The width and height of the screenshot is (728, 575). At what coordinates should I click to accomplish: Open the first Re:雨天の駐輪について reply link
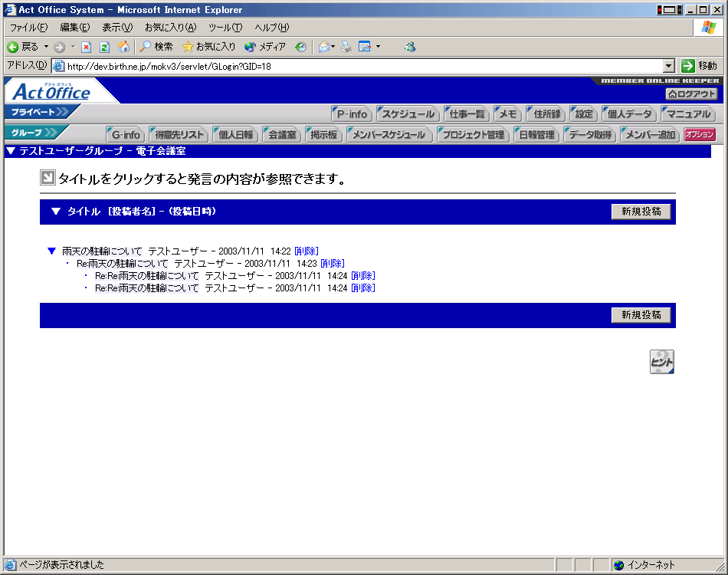pyautogui.click(x=122, y=263)
